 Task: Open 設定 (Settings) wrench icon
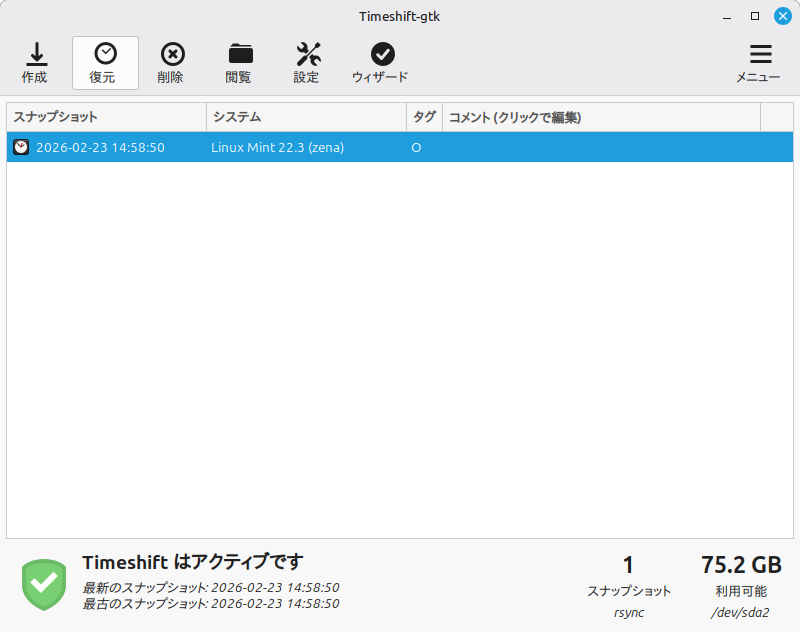point(307,55)
